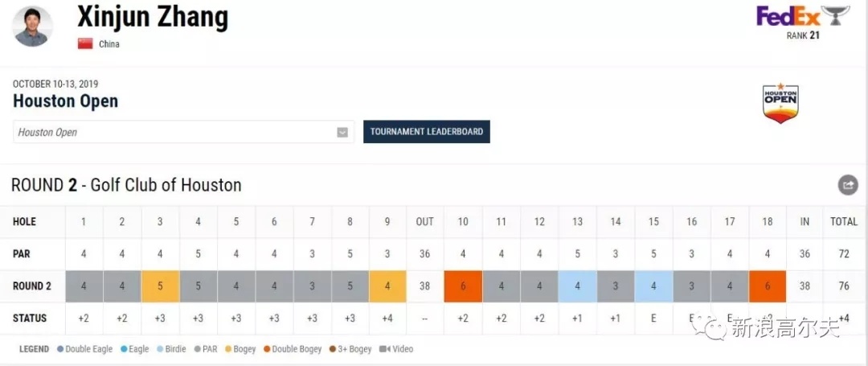
Task: Click the dropdown arrow in tournament selector
Action: coord(342,133)
